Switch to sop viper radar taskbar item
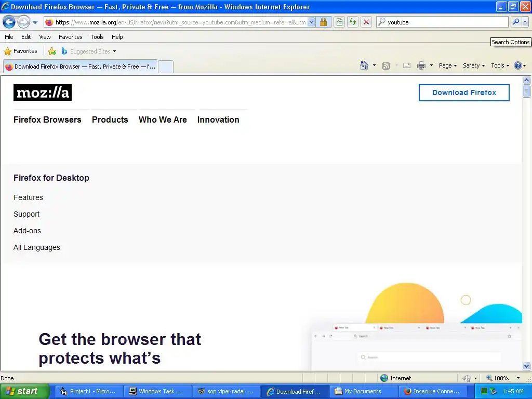 coord(227,391)
